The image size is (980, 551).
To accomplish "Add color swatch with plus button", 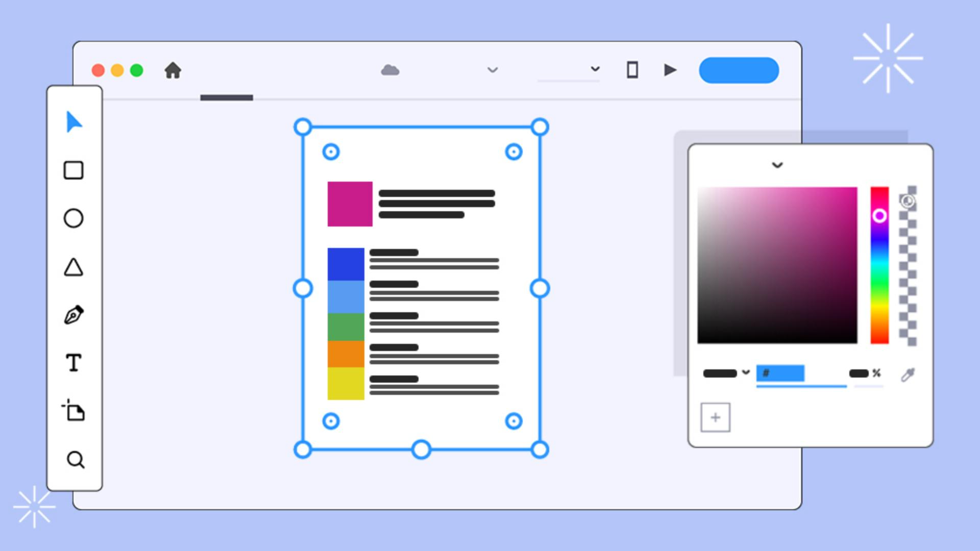I will tap(715, 418).
